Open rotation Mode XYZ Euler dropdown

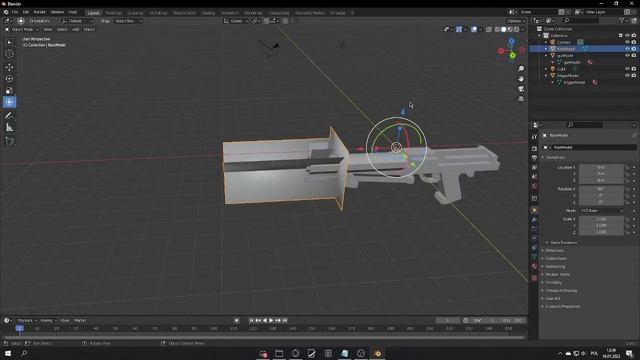(602, 211)
